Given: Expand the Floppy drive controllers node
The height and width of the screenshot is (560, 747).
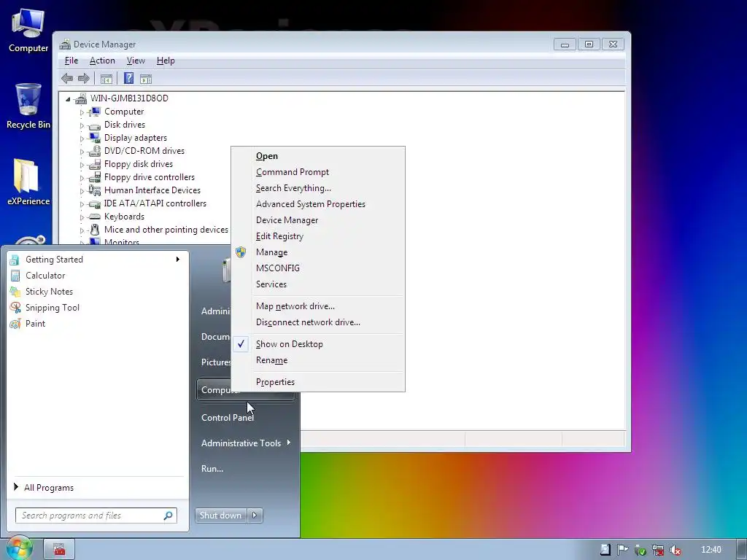Looking at the screenshot, I should pos(82,178).
